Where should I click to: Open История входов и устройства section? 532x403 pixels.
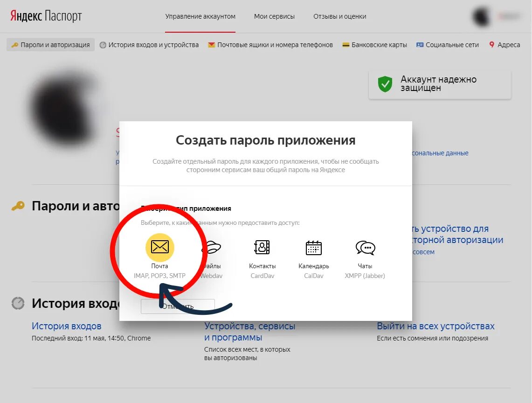coord(149,45)
